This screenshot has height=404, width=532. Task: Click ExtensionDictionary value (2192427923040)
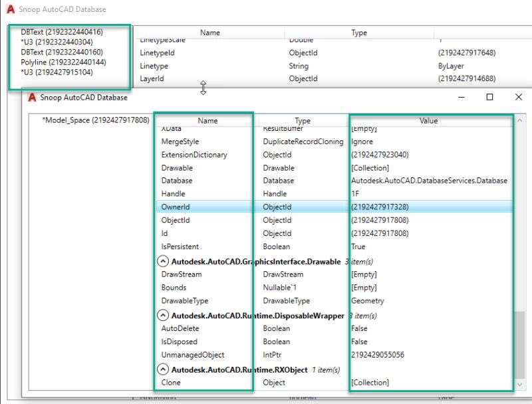pyautogui.click(x=380, y=155)
